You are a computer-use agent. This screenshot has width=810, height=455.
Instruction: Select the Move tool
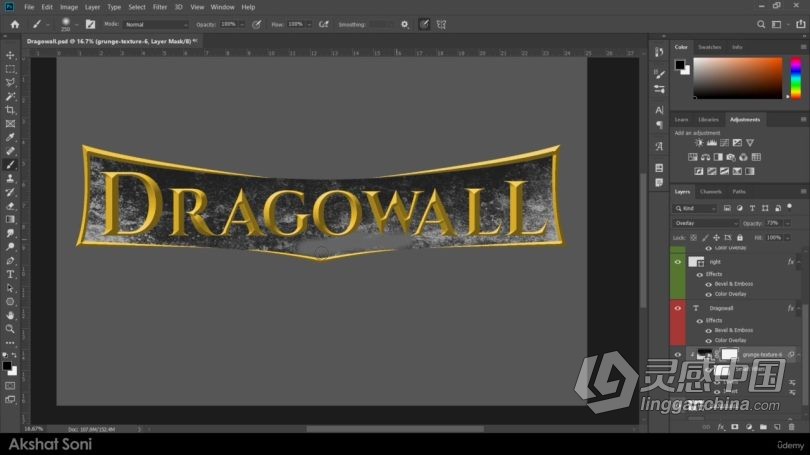[10, 55]
